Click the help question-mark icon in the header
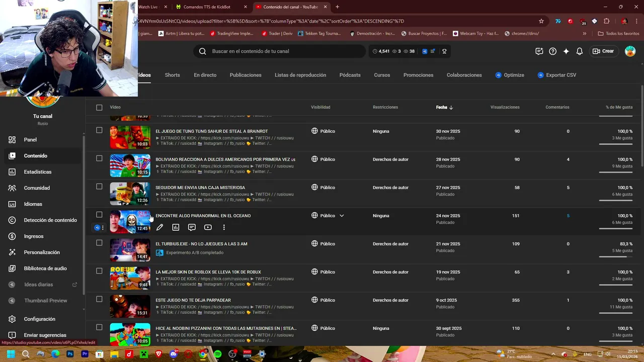 (x=553, y=51)
